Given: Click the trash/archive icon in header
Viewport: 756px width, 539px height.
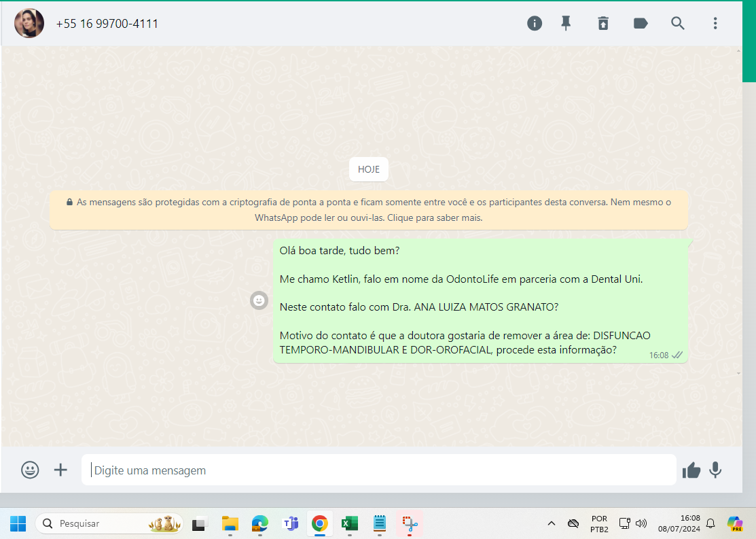Looking at the screenshot, I should [x=603, y=23].
